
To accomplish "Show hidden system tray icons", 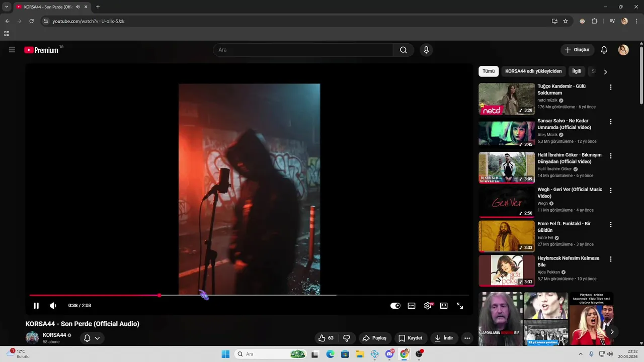I will pyautogui.click(x=580, y=354).
